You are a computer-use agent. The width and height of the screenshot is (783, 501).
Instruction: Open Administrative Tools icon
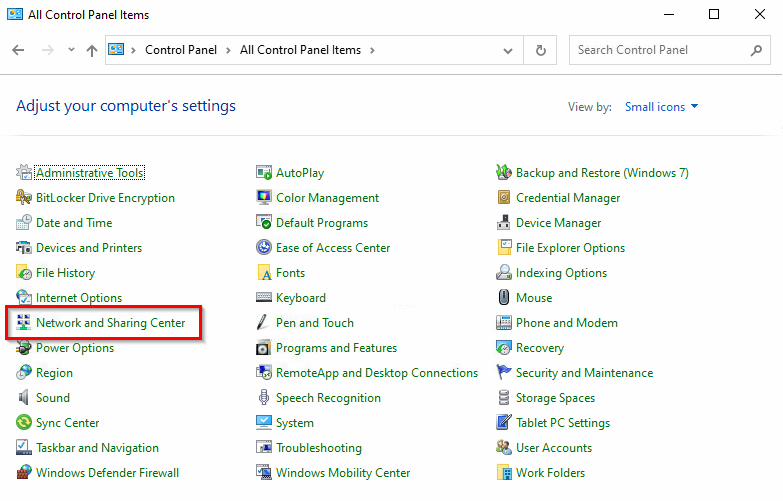coord(23,173)
